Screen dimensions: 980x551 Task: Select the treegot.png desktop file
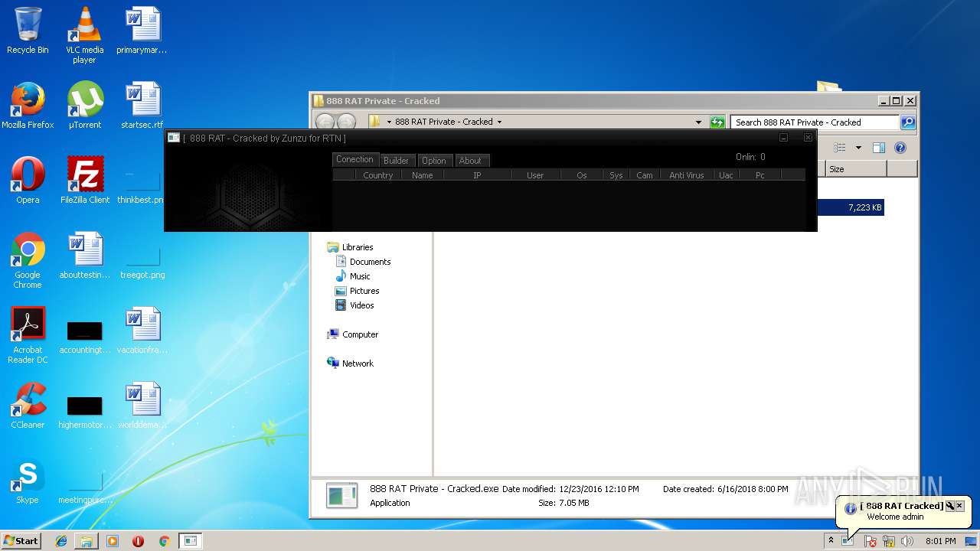tap(142, 260)
